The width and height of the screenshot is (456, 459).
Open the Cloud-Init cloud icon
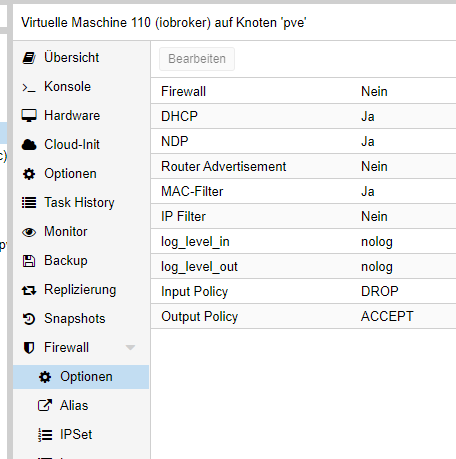29,145
